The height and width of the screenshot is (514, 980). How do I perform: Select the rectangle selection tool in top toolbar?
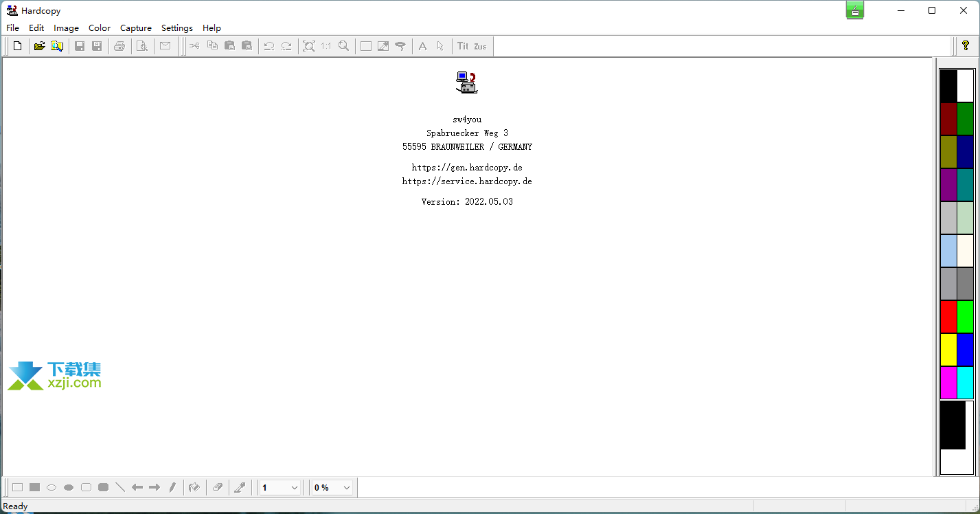(x=366, y=46)
